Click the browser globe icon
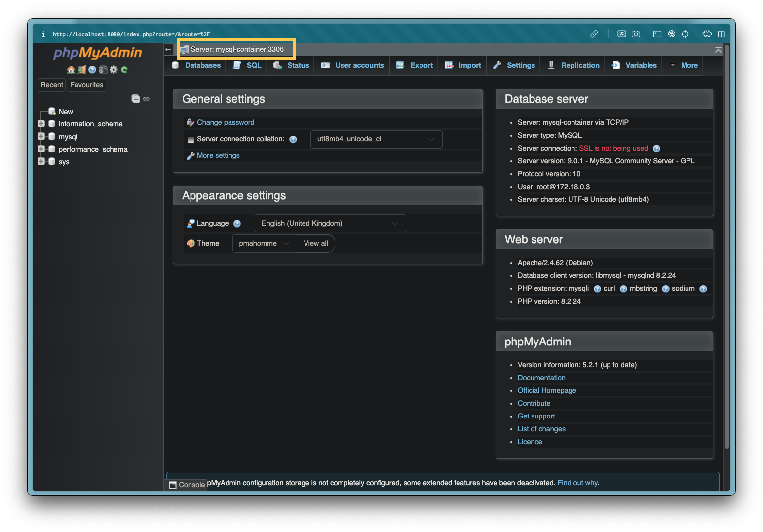 [672, 34]
